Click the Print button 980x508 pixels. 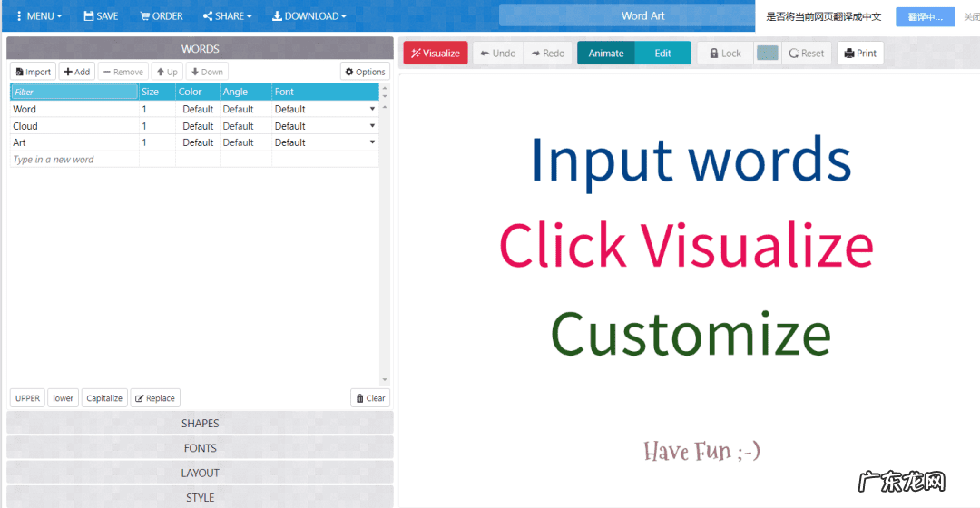(860, 54)
